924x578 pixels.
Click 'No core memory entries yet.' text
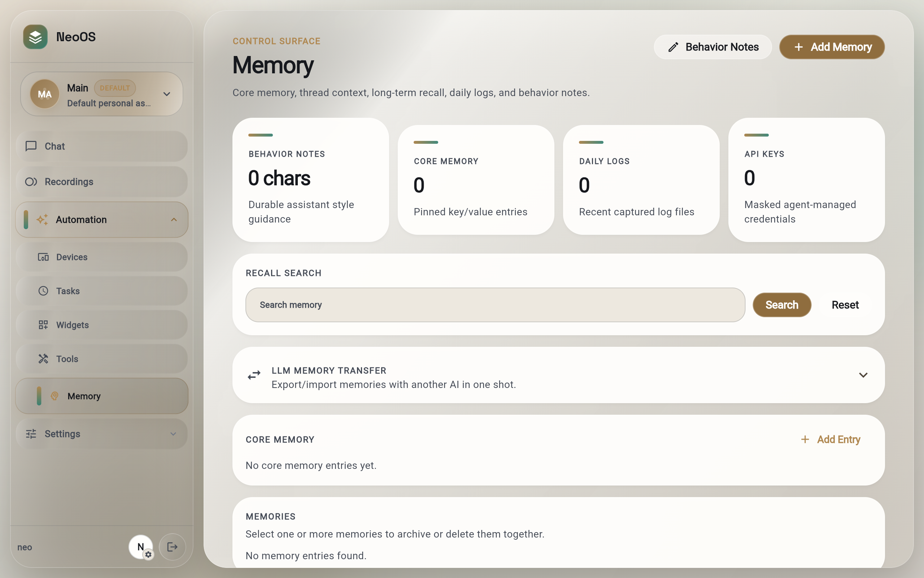(x=311, y=465)
